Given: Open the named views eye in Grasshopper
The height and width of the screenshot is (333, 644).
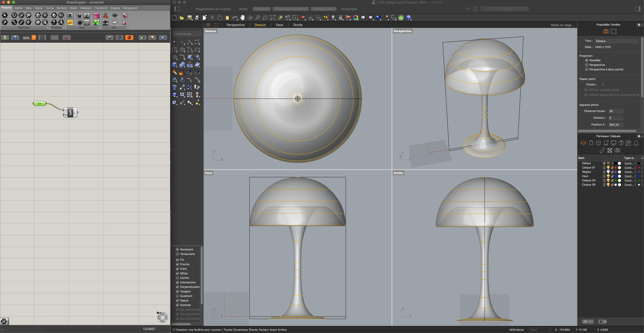Looking at the screenshot, I should [54, 37].
